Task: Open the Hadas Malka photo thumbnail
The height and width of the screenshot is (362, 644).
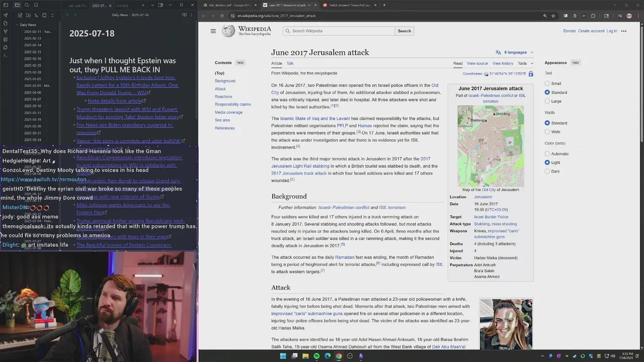Action: point(506,324)
